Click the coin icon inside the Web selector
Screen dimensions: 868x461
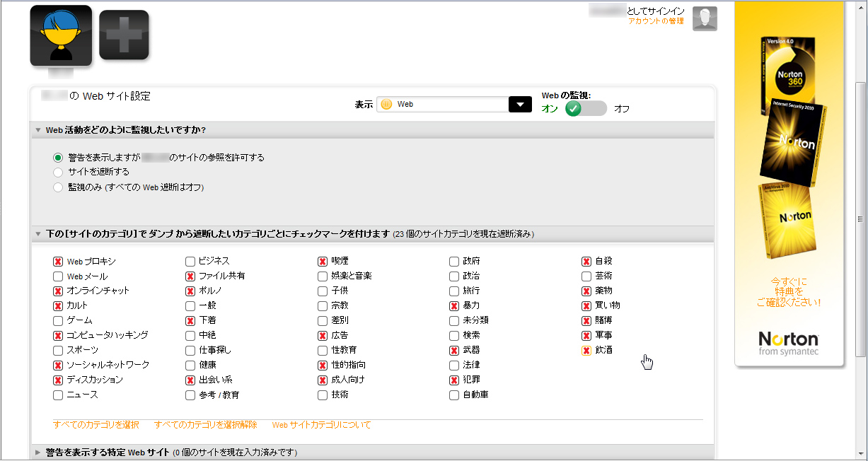386,104
